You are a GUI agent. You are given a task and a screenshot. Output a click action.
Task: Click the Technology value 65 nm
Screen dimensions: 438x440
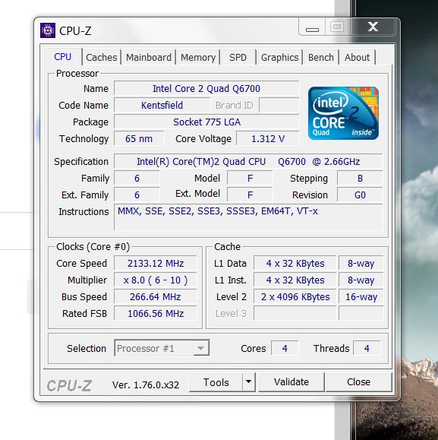139,139
